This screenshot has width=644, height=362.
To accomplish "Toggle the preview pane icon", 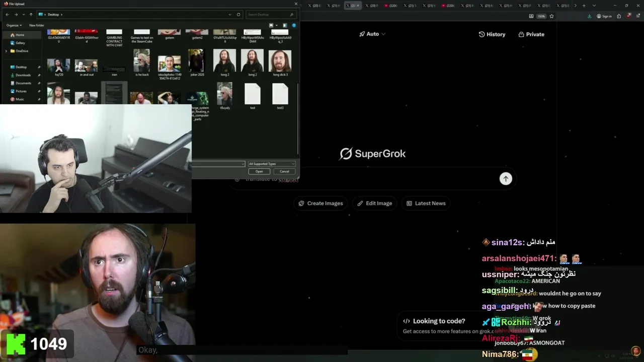I will pos(285,25).
